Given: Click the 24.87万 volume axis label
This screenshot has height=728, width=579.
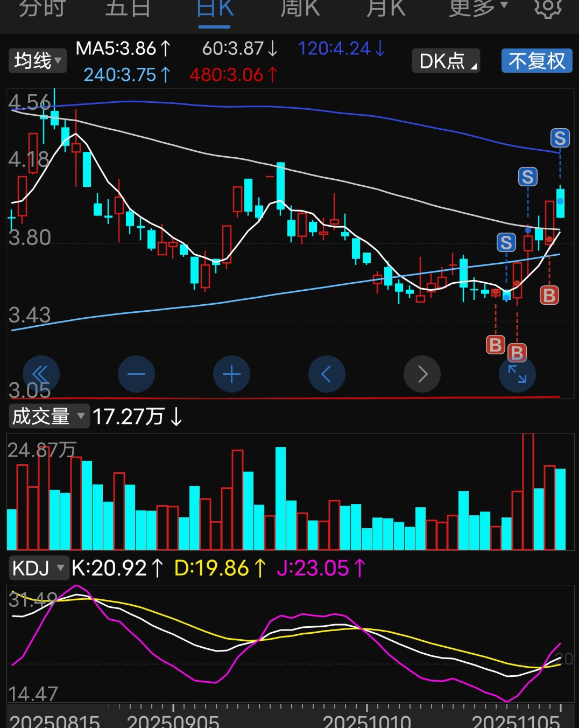Looking at the screenshot, I should [42, 450].
